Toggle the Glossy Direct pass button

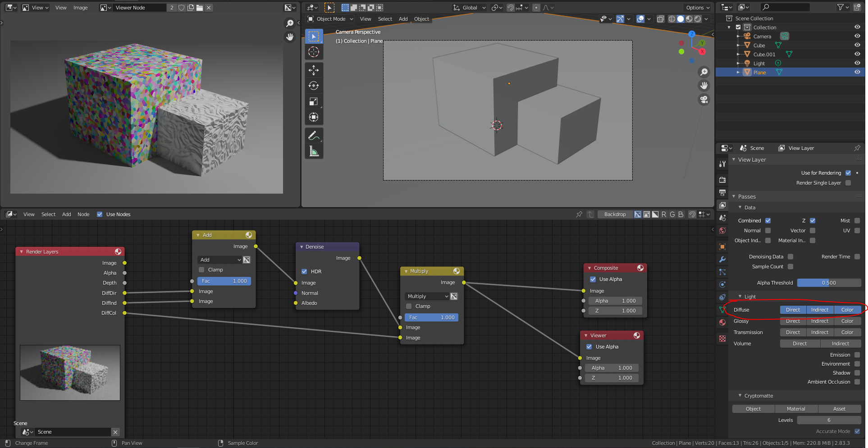pyautogui.click(x=793, y=321)
